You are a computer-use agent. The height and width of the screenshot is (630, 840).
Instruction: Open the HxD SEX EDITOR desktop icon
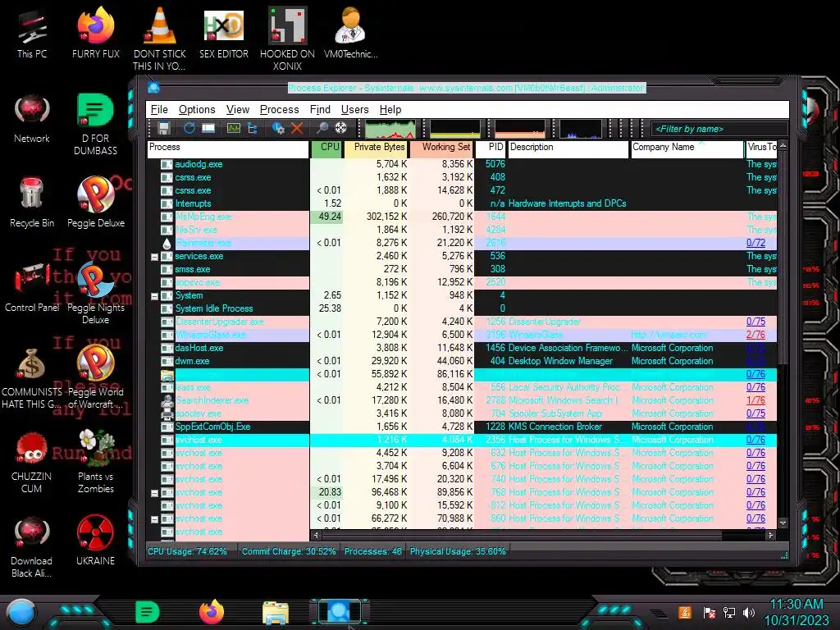pyautogui.click(x=224, y=33)
